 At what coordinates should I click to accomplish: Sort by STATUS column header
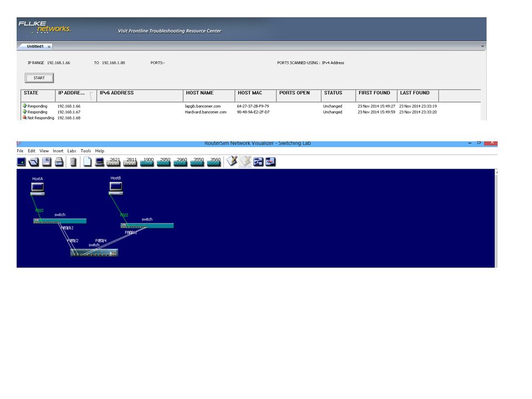(x=338, y=96)
